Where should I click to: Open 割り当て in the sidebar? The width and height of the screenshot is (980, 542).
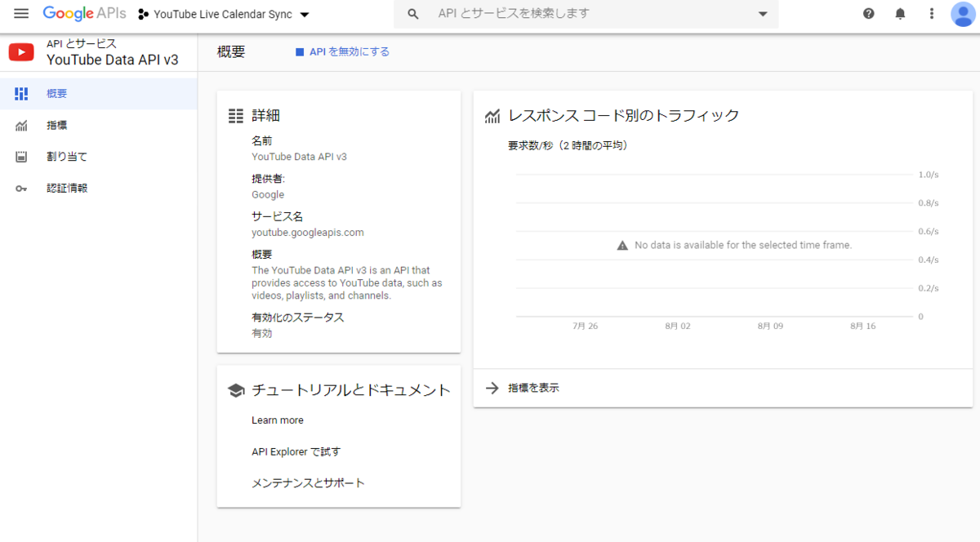pos(98,157)
